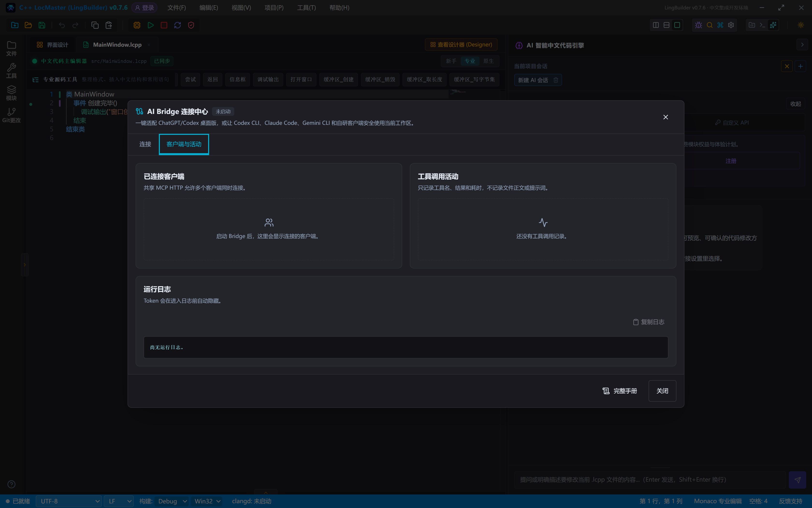Open the LF line ending dropdown

point(119,501)
